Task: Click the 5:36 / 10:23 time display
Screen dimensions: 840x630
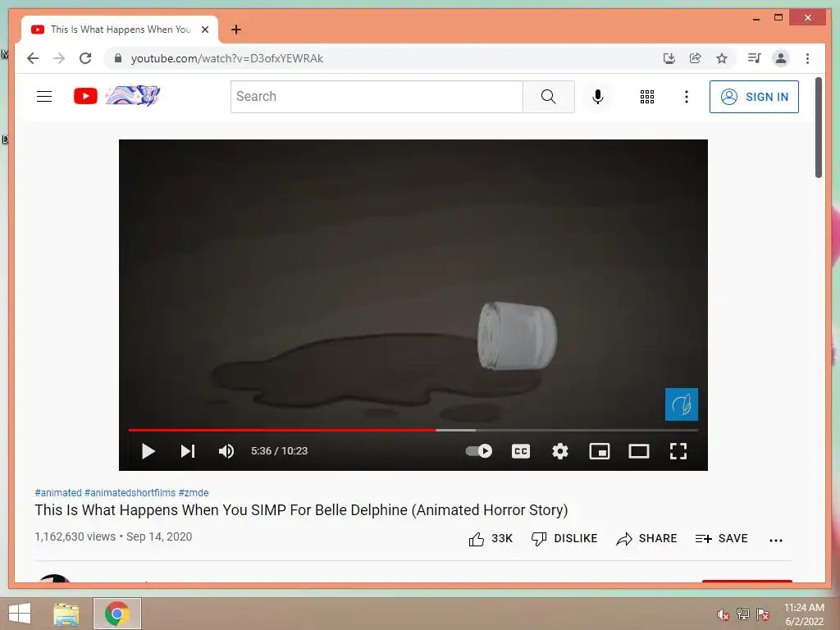Action: coord(279,451)
